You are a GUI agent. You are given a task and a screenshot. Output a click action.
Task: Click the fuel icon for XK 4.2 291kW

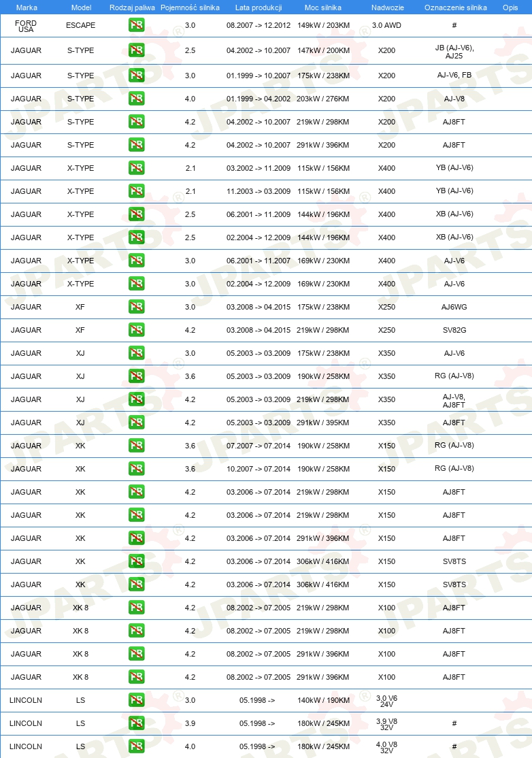[137, 538]
